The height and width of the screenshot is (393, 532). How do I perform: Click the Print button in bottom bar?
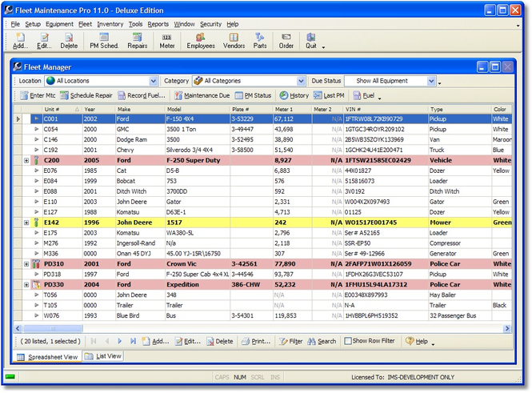click(x=256, y=341)
